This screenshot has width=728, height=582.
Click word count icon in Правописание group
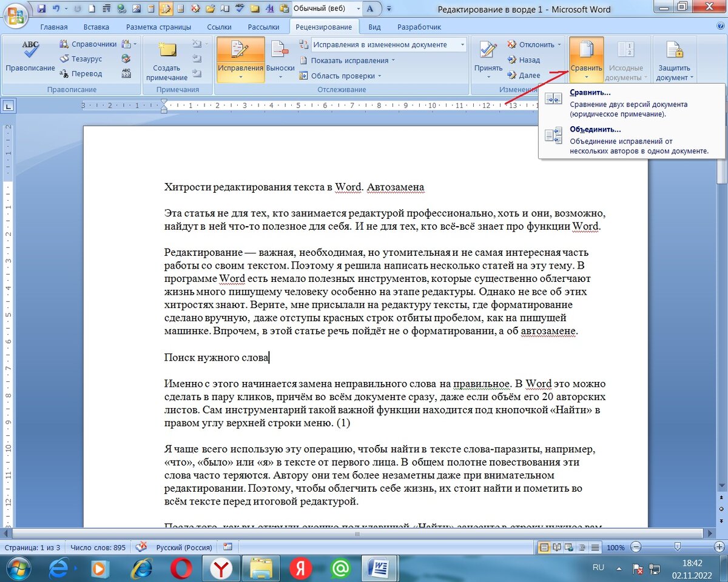click(126, 73)
